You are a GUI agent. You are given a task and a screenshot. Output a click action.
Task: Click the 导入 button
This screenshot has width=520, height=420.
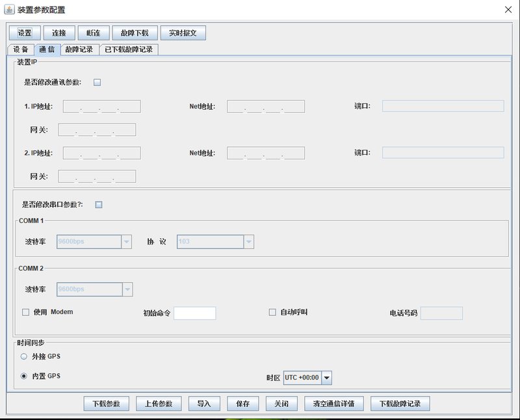pos(204,404)
